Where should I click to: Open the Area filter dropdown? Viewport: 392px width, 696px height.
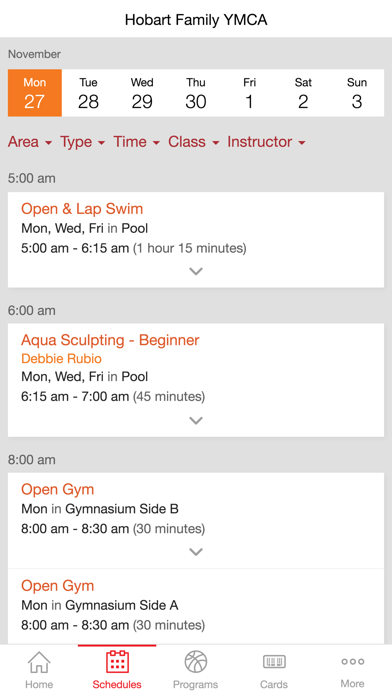click(x=30, y=142)
